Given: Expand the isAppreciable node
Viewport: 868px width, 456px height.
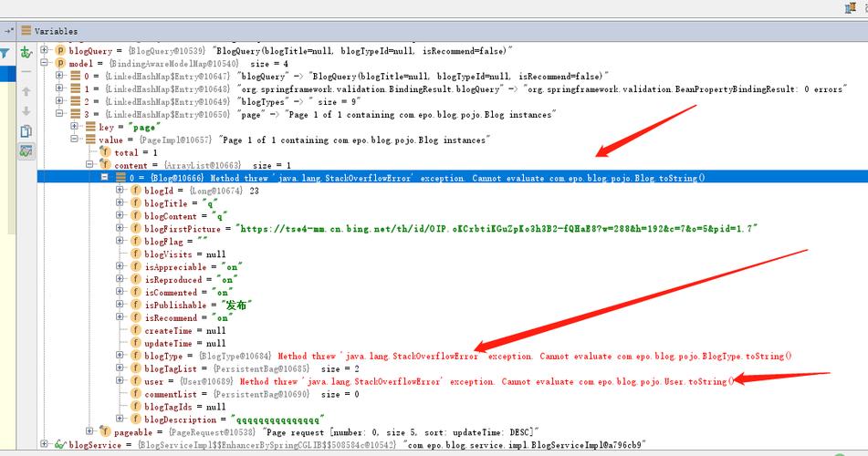Looking at the screenshot, I should coord(120,266).
